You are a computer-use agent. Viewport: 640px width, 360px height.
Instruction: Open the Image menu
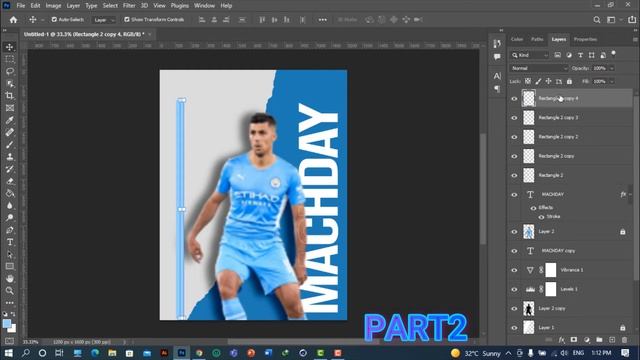coord(53,6)
